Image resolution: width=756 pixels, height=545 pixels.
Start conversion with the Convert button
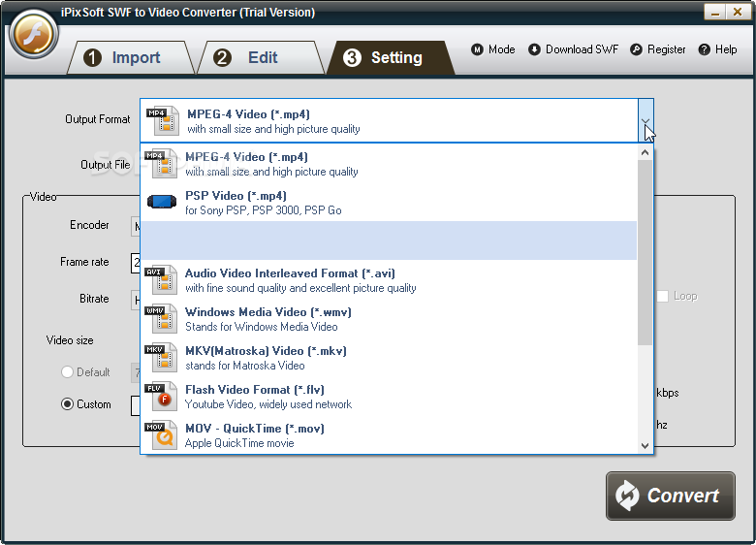(670, 496)
